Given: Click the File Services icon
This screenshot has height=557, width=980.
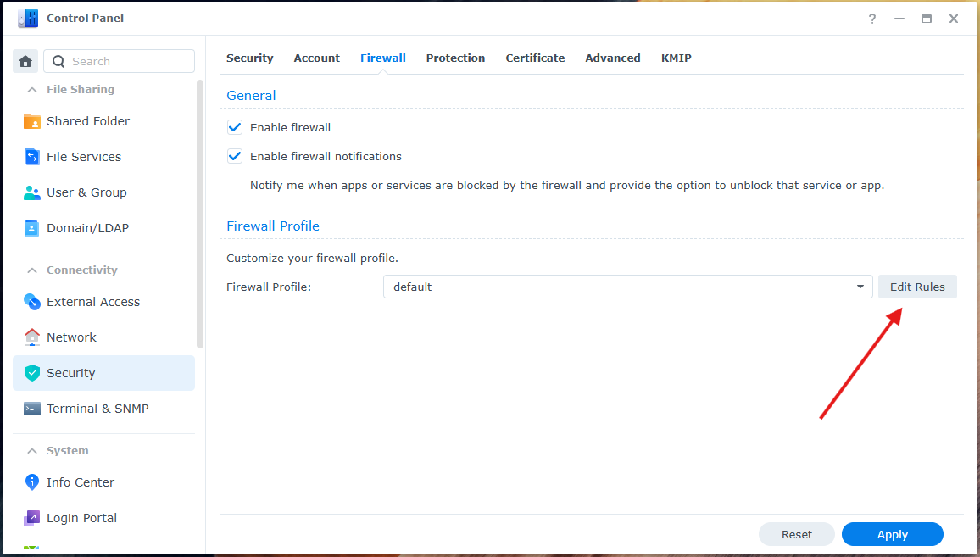Looking at the screenshot, I should (x=32, y=157).
